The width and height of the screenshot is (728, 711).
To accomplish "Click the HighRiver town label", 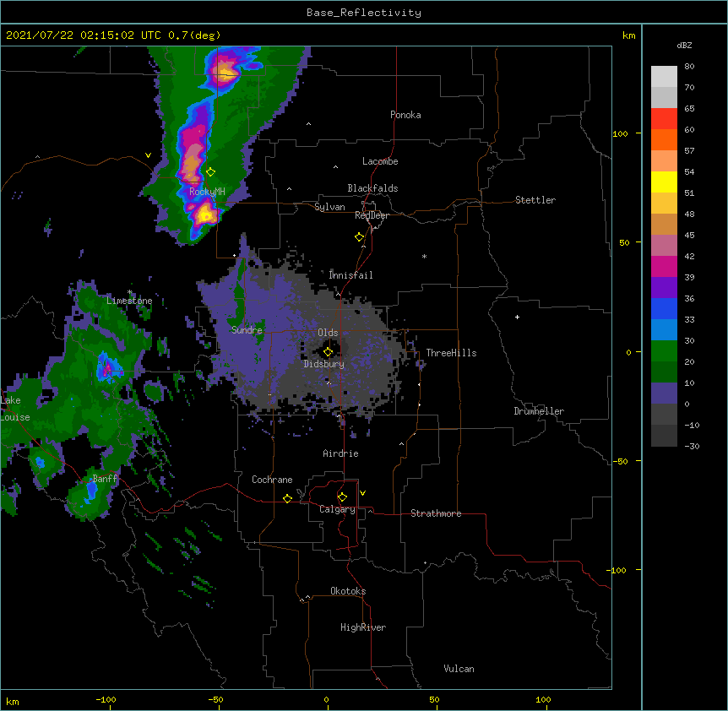I will click(363, 627).
